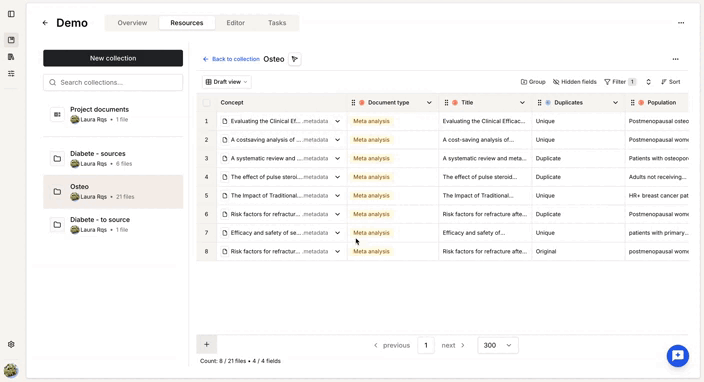Open the Title column dropdown arrow
704x382 pixels.
click(x=522, y=103)
